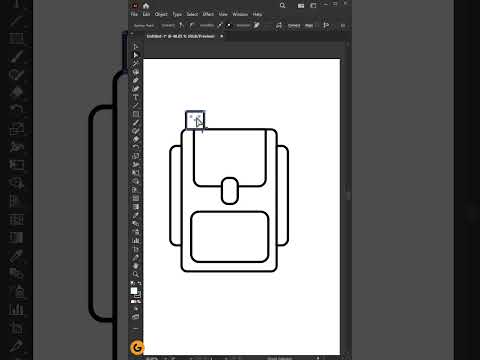This screenshot has width=480, height=360.
Task: Open the Arrange Documents icon
Action: 301,5
